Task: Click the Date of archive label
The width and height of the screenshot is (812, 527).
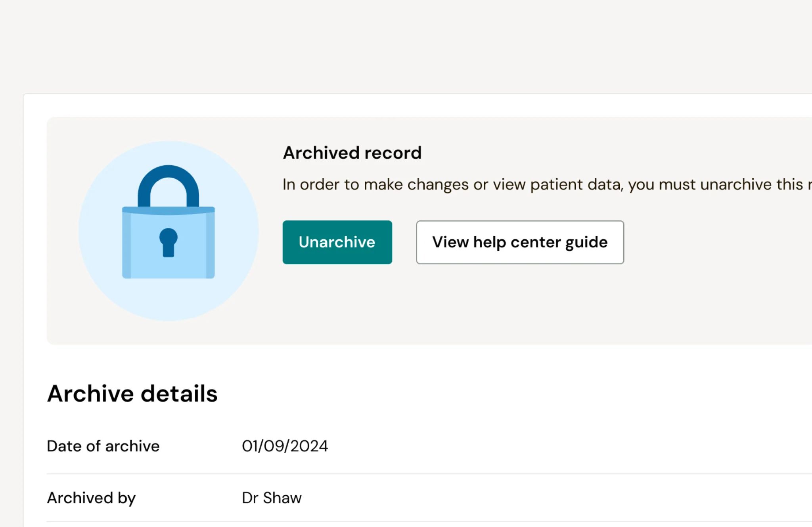Action: [x=103, y=446]
